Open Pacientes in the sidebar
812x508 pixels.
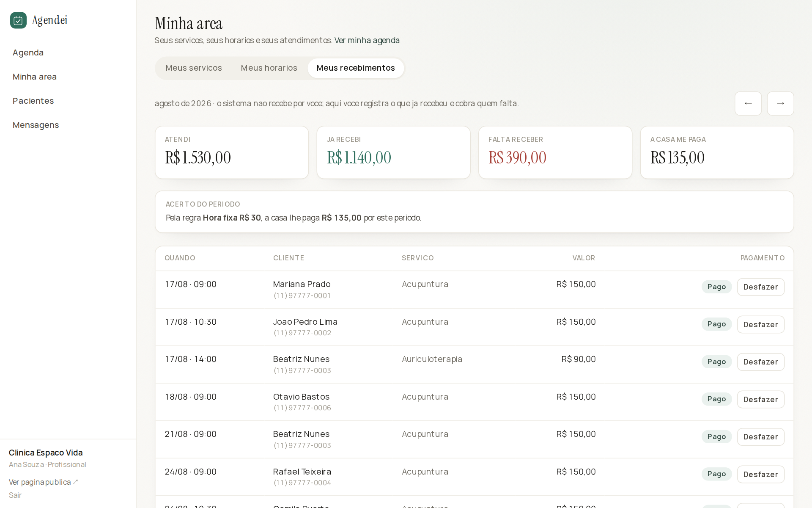[x=33, y=101]
